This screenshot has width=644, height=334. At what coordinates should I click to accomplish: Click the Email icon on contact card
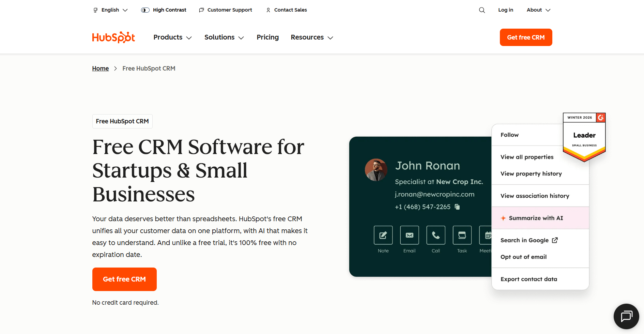pyautogui.click(x=410, y=235)
